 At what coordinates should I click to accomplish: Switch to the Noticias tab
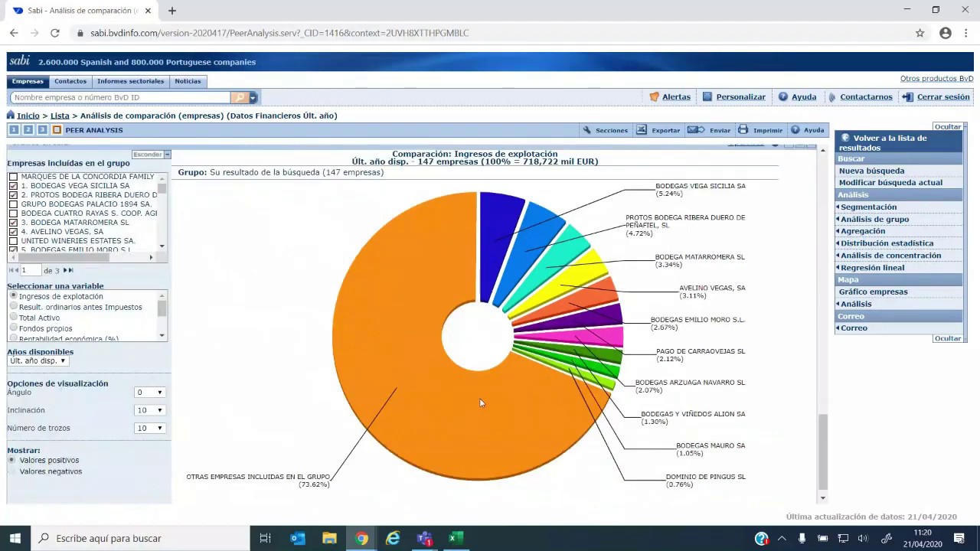click(x=188, y=81)
